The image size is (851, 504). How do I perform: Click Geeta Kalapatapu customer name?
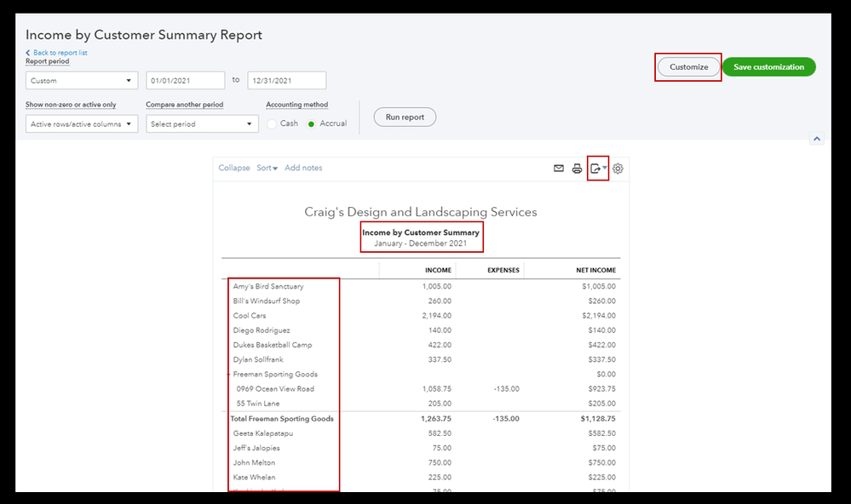tap(263, 433)
